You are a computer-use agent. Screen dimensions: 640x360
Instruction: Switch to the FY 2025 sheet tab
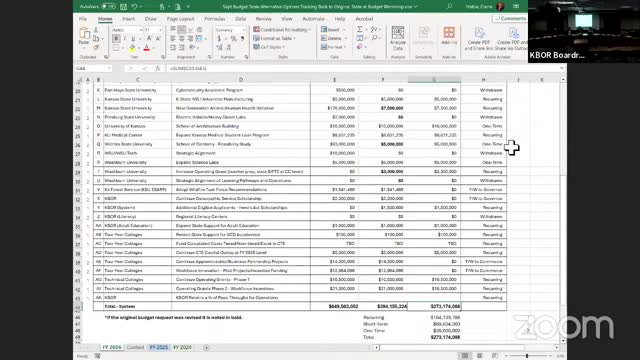point(158,347)
